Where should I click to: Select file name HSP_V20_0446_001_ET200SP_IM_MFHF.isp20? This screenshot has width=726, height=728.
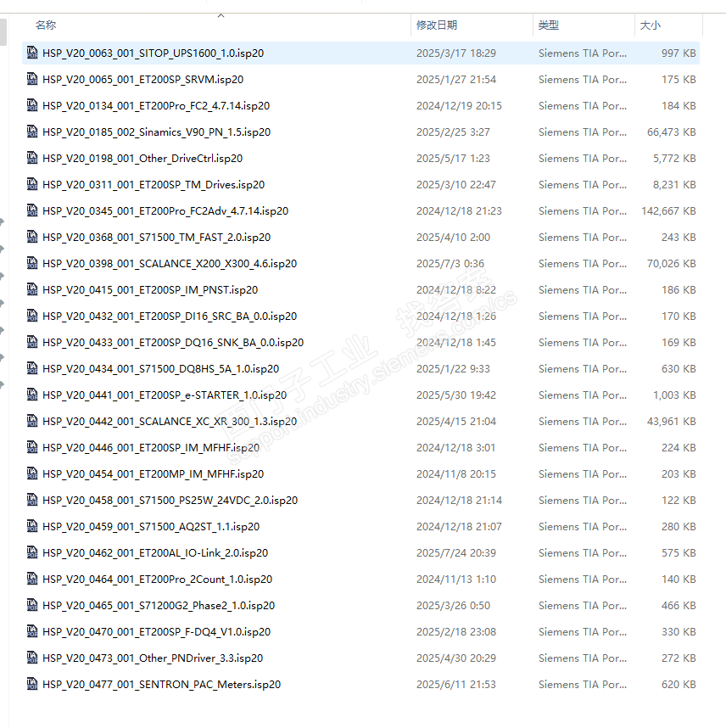151,447
